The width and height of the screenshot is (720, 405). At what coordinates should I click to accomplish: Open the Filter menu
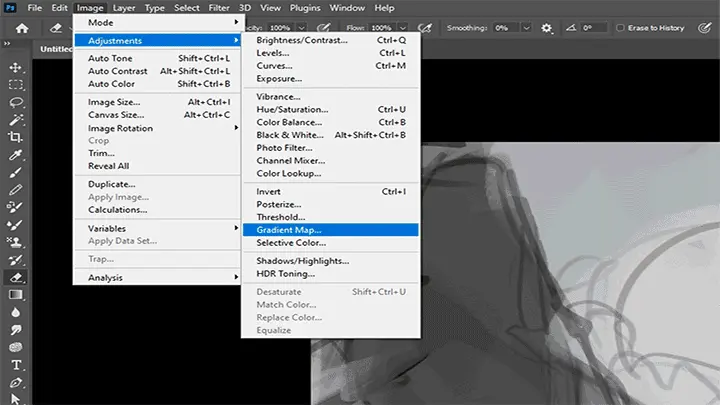tap(219, 8)
